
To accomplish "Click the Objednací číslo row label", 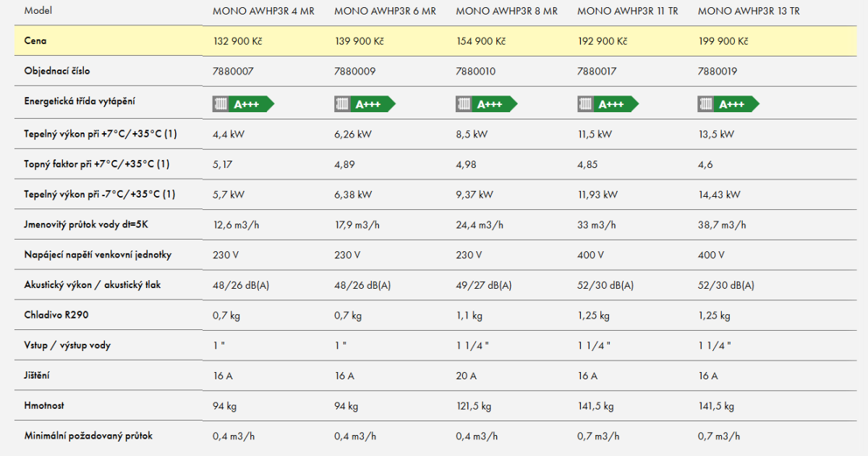I will (57, 72).
